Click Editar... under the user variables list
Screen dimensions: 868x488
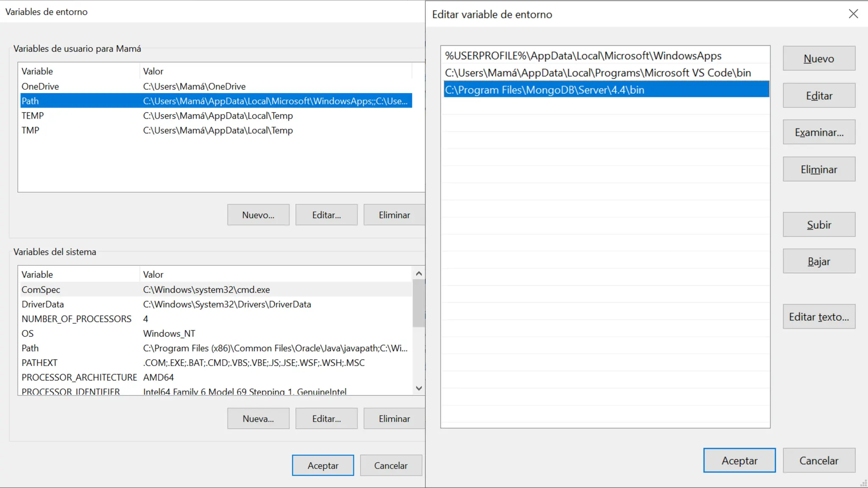tap(326, 215)
